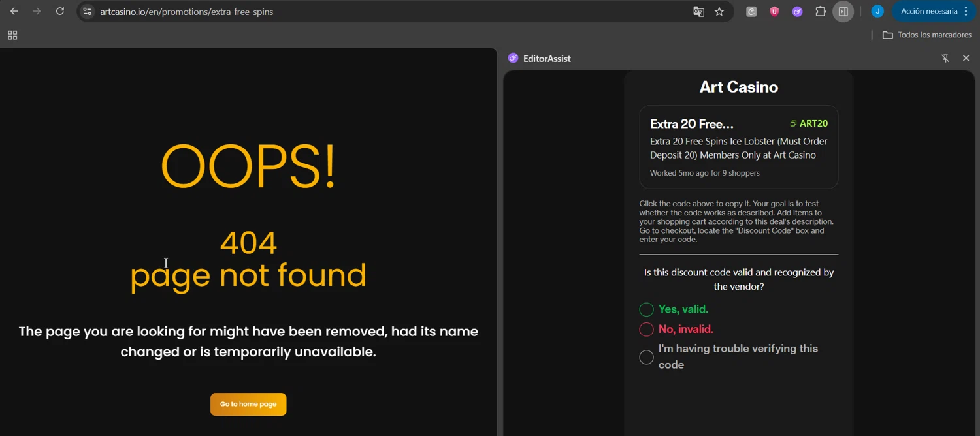
Task: Select the "Yes, valid." option
Action: 646,309
